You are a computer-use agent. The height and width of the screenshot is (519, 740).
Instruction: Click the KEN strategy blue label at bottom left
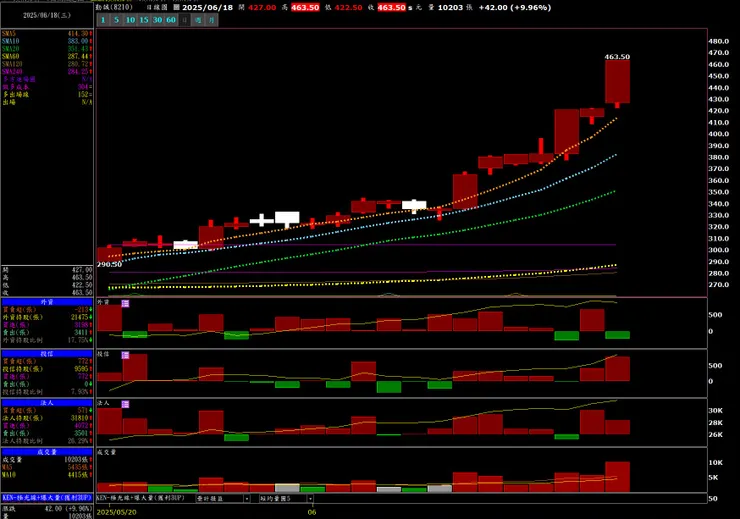(x=47, y=498)
